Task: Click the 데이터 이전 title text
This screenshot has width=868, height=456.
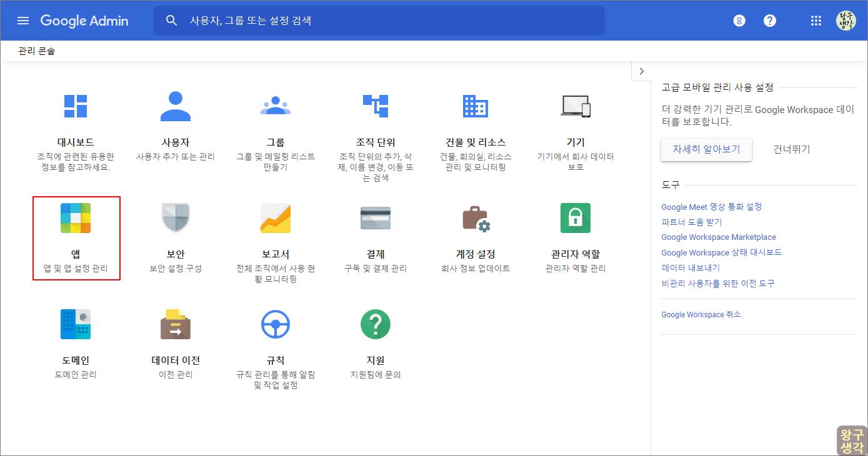Action: pyautogui.click(x=176, y=360)
